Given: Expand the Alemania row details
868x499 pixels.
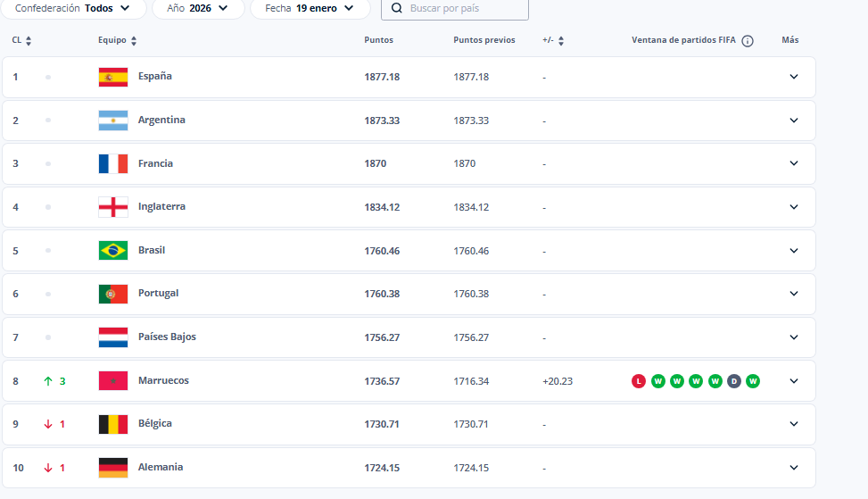Looking at the screenshot, I should [x=793, y=468].
